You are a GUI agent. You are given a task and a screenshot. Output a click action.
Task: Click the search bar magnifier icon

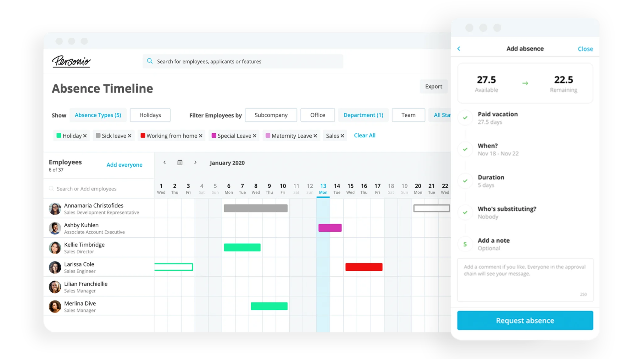(x=150, y=61)
